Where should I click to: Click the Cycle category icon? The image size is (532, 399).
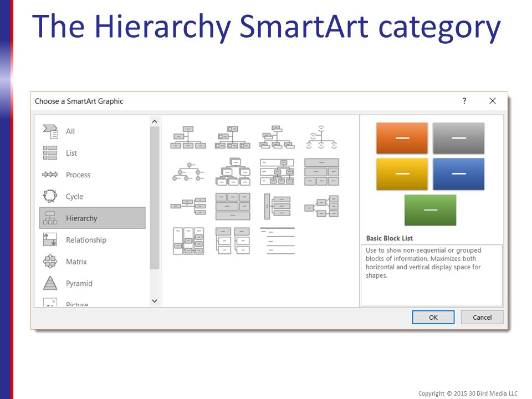pyautogui.click(x=50, y=196)
